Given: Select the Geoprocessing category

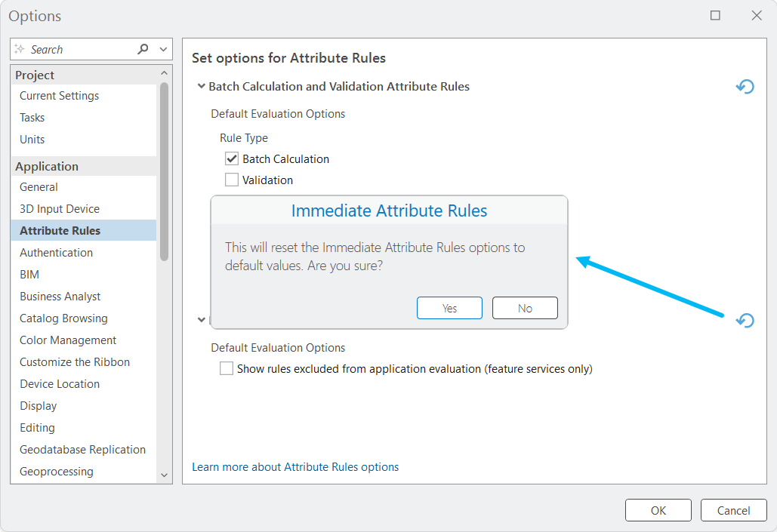Looking at the screenshot, I should (x=57, y=471).
